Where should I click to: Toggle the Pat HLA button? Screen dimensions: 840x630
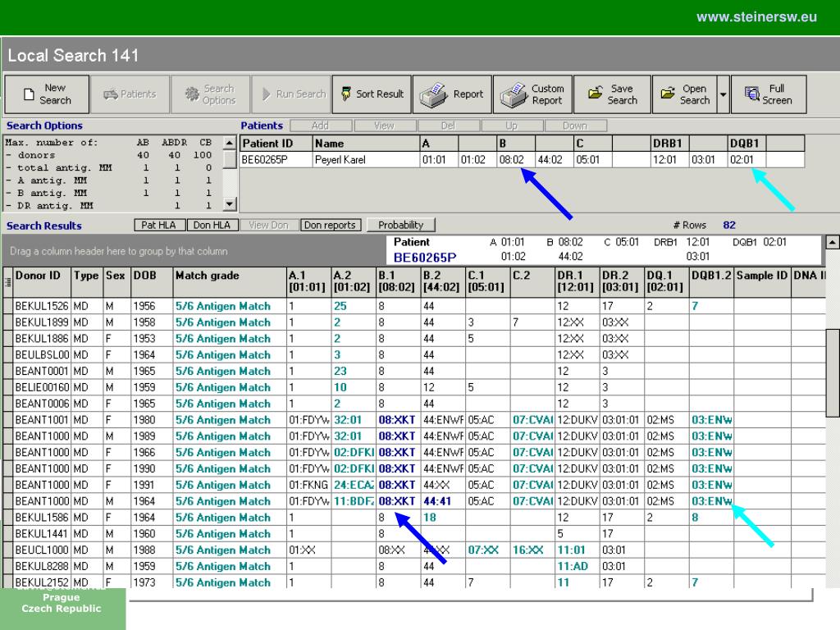159,225
